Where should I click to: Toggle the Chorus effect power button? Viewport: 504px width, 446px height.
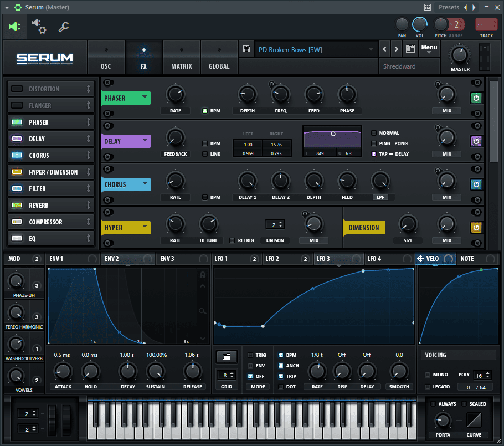(x=476, y=184)
